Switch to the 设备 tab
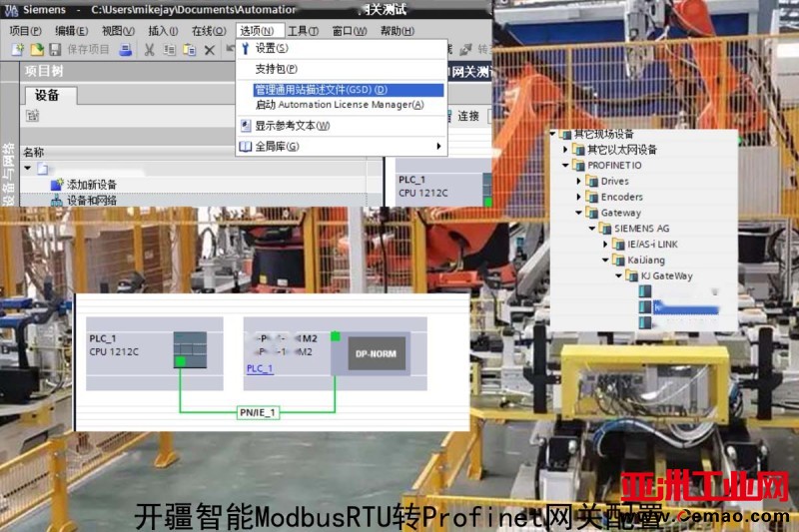The image size is (799, 532). [x=52, y=95]
